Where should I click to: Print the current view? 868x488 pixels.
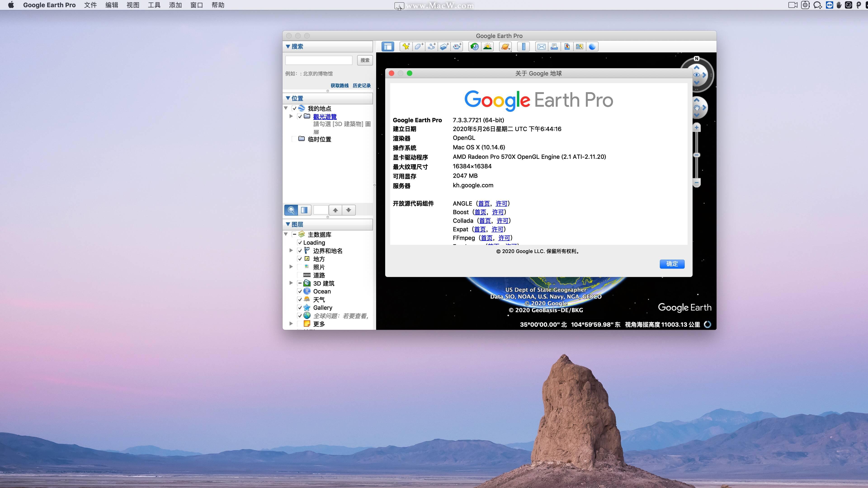tap(554, 47)
